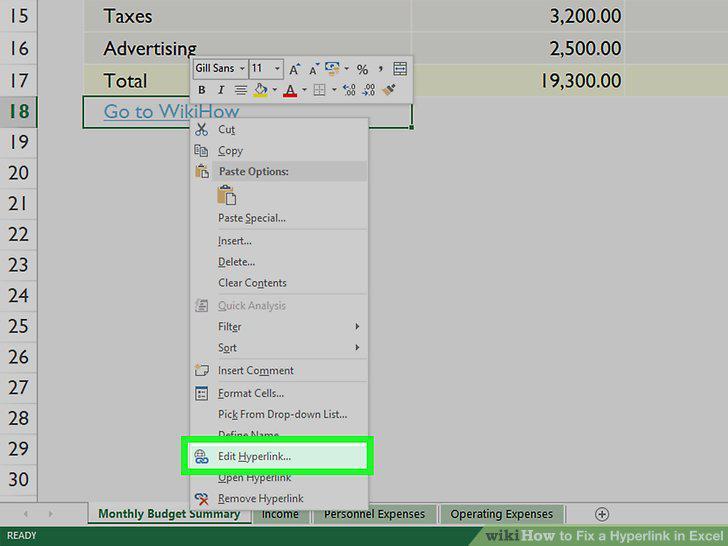Expand the Filter submenu

280,327
